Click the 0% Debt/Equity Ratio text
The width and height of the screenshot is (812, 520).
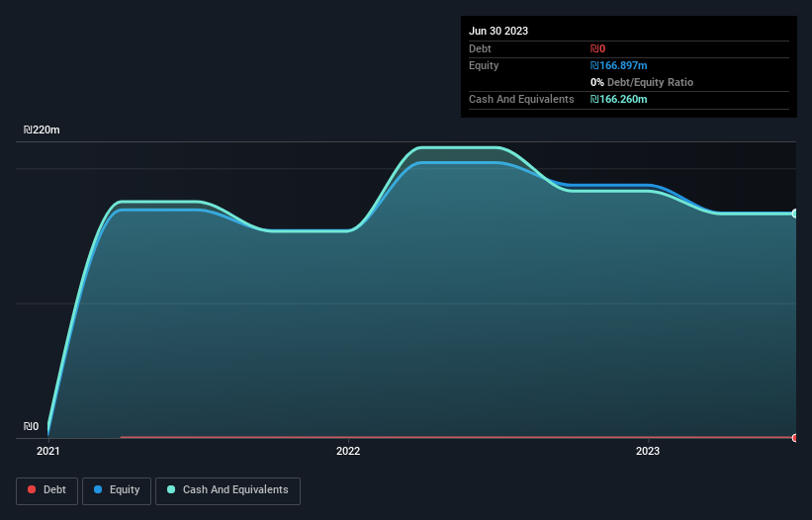[642, 82]
